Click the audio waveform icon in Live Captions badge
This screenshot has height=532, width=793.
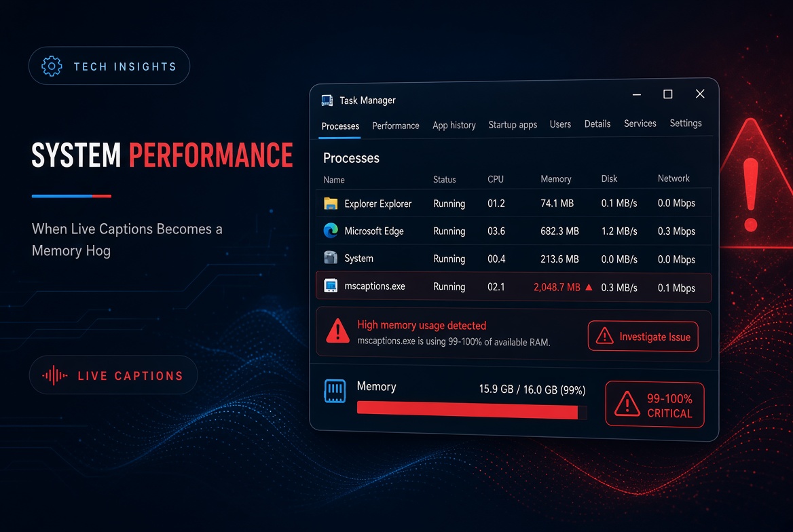tap(54, 375)
